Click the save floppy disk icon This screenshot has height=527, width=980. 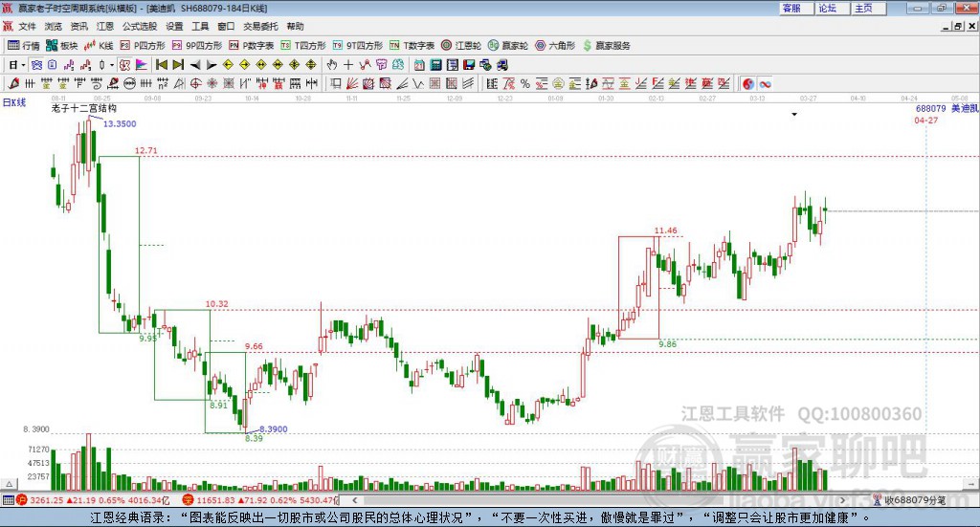tap(469, 65)
